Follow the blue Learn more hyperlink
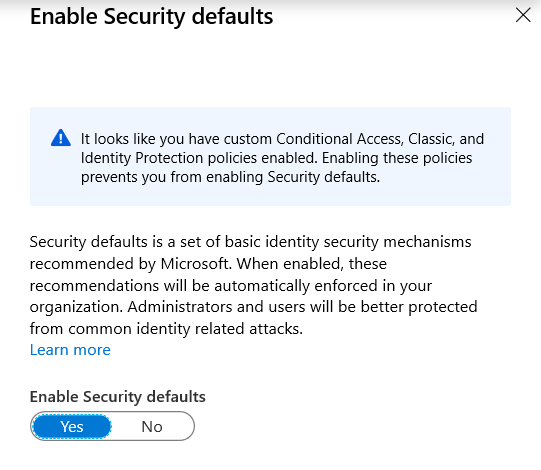The image size is (541, 470). (x=70, y=350)
